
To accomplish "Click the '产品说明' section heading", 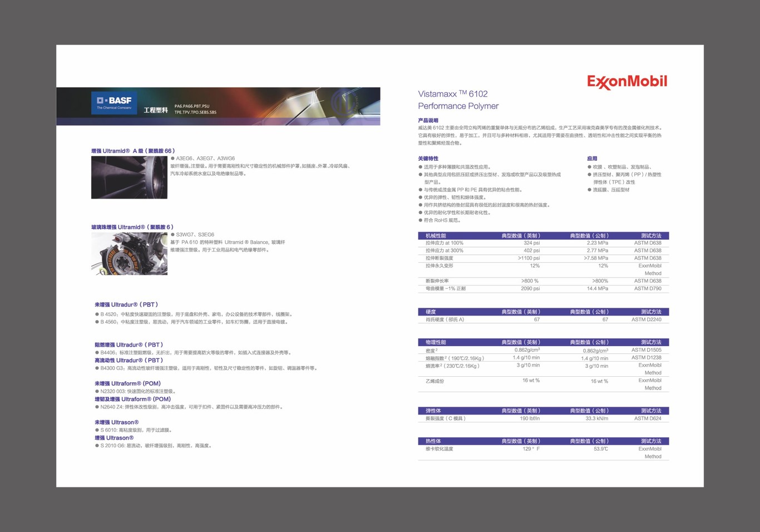I will point(428,121).
